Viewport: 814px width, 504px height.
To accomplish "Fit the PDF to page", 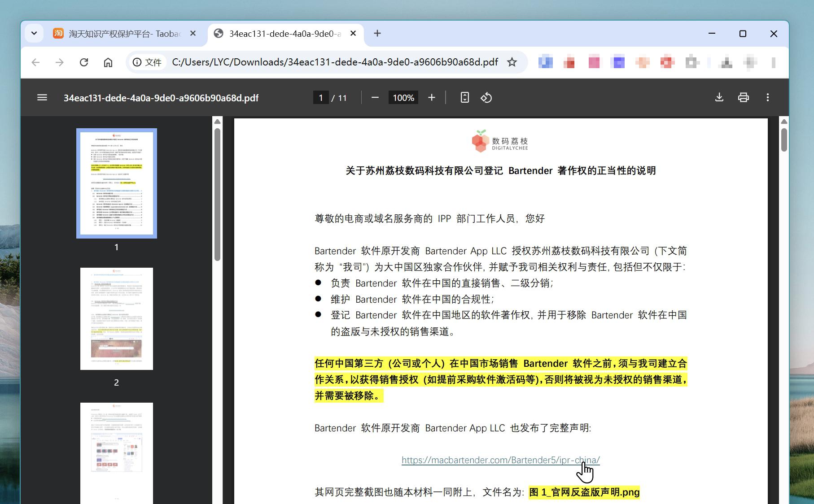I will [x=465, y=98].
